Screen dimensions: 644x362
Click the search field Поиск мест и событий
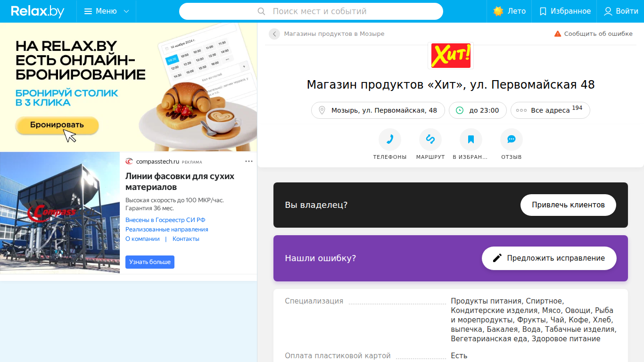pos(311,11)
